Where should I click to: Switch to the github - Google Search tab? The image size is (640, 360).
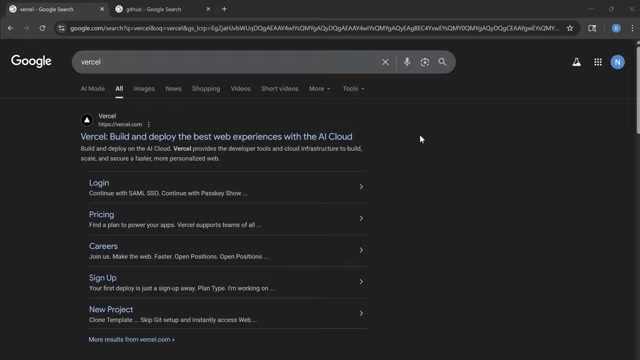click(x=162, y=9)
